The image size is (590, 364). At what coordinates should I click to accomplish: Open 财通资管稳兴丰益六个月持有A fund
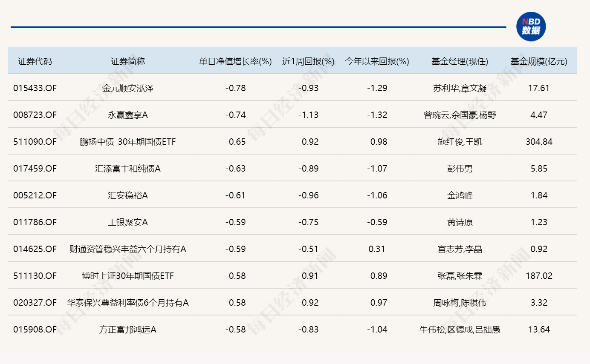pyautogui.click(x=128, y=249)
